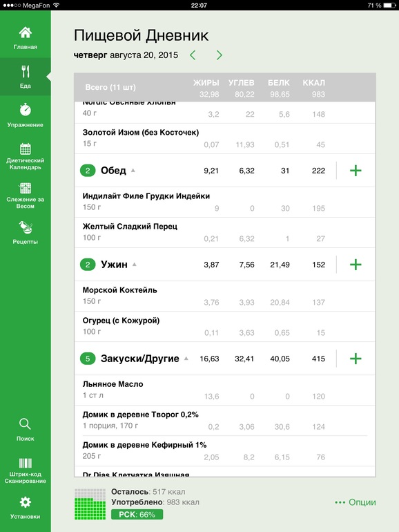This screenshot has height=532, width=399.
Task: Add food to Ужин with plus
Action: (x=356, y=265)
